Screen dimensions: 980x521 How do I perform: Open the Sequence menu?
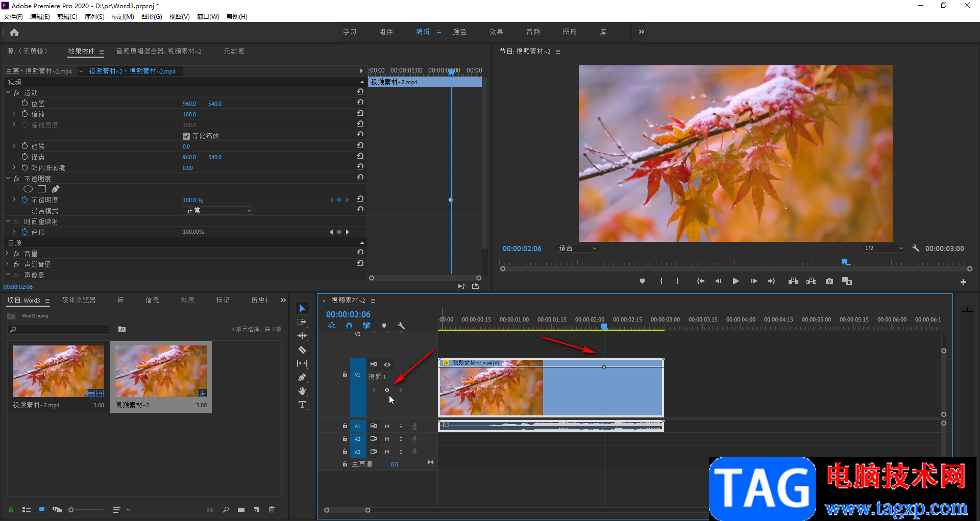pyautogui.click(x=94, y=17)
